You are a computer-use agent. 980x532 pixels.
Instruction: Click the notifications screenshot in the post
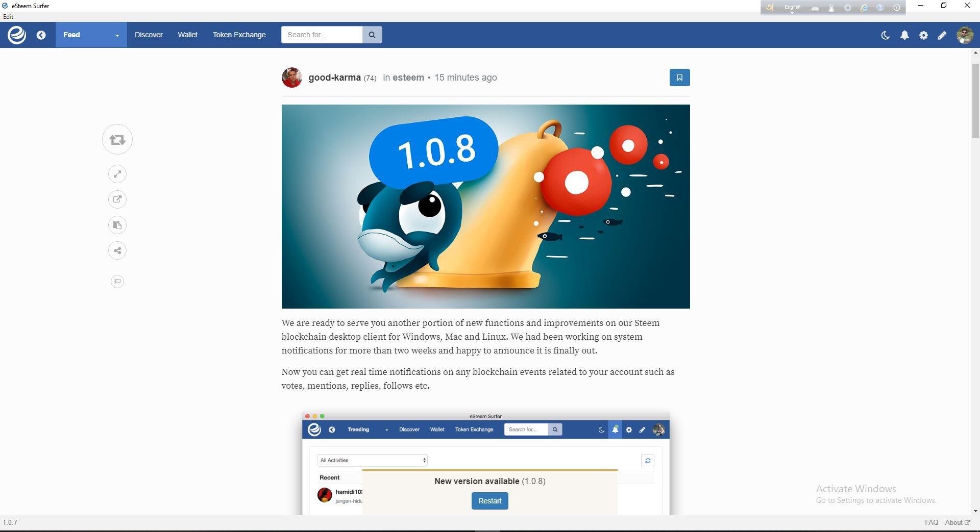click(x=485, y=463)
